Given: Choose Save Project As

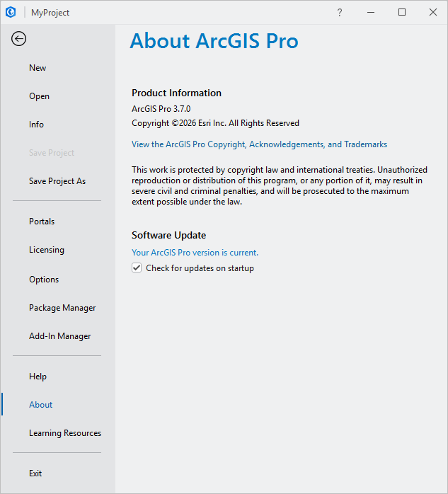Looking at the screenshot, I should coord(57,181).
